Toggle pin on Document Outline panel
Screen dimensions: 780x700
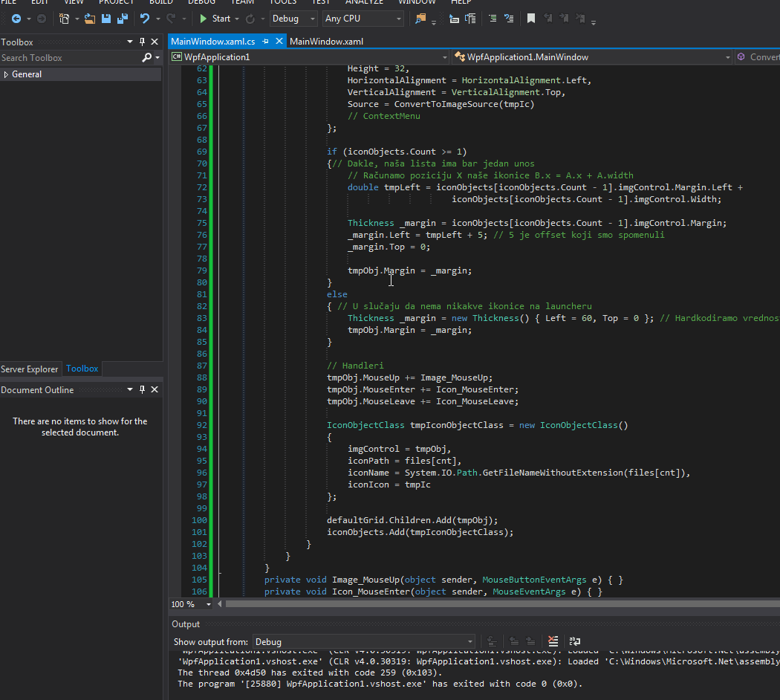(143, 390)
